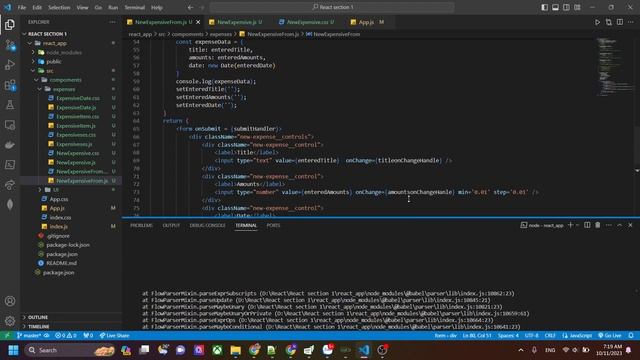Maximize the panel with the up chevron
The width and height of the screenshot is (640, 360).
[x=620, y=225]
